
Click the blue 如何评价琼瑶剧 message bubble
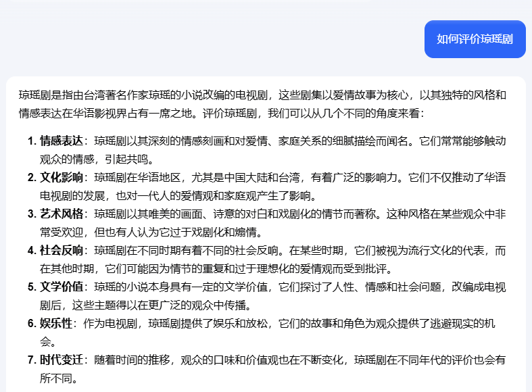[475, 39]
